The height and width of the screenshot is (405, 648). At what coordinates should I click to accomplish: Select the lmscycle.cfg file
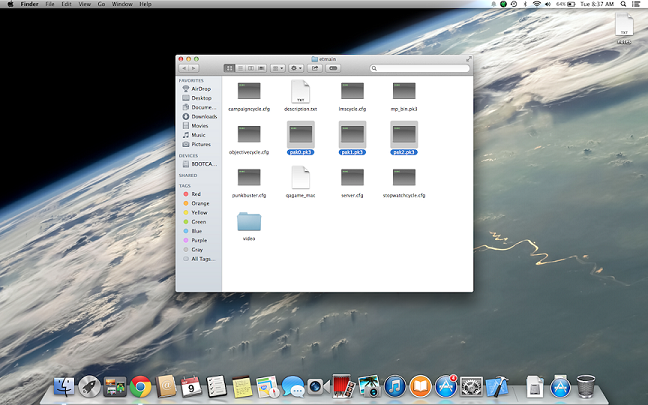click(353, 96)
